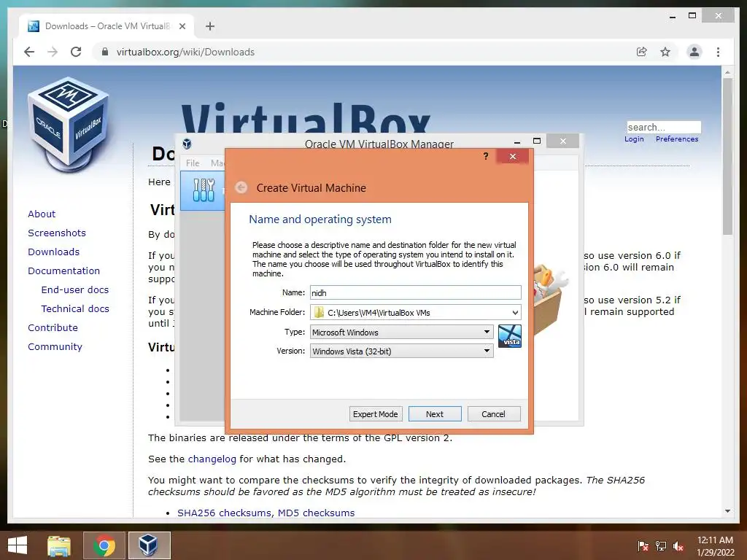Click the large VirtualBox logo on the webpage

[x=68, y=125]
